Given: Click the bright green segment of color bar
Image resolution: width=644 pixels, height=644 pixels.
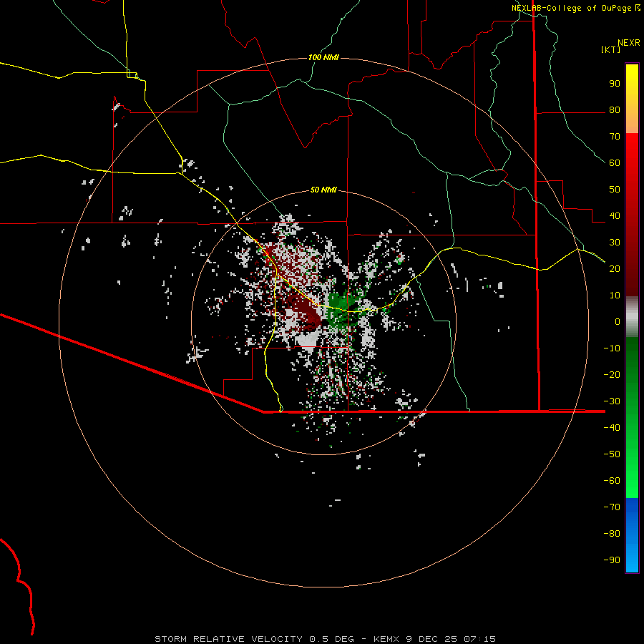Looking at the screenshot, I should pyautogui.click(x=632, y=472).
